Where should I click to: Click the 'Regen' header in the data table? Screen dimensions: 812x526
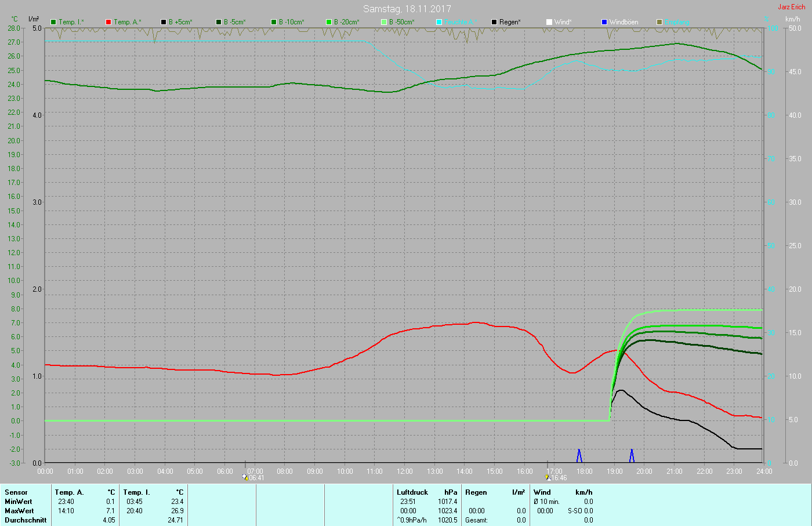tap(476, 492)
